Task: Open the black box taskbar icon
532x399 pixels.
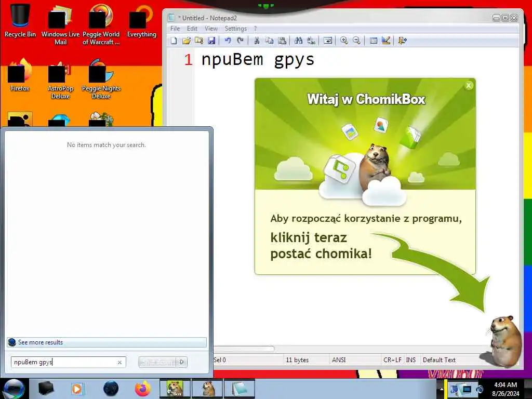Action: 46,389
